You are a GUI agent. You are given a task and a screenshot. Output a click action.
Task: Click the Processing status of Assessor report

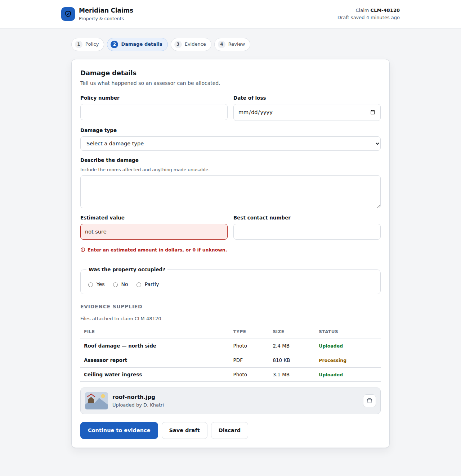332,360
